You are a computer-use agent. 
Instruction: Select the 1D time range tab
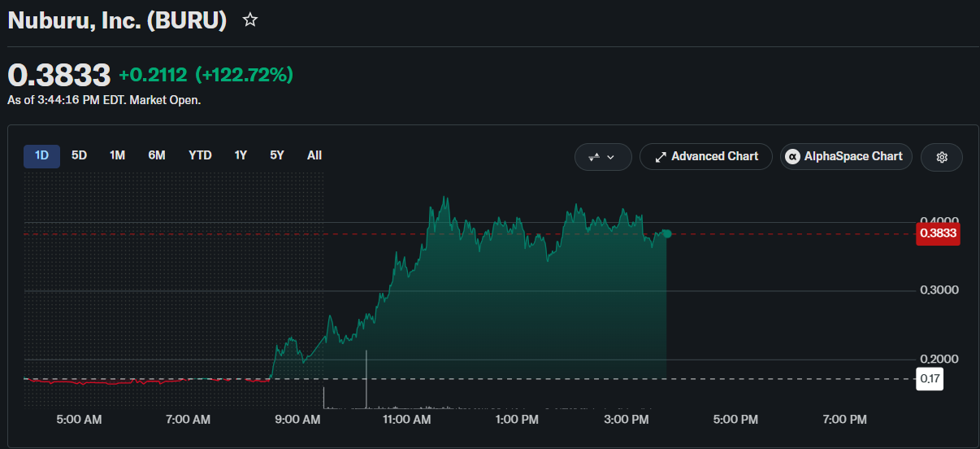pyautogui.click(x=41, y=155)
